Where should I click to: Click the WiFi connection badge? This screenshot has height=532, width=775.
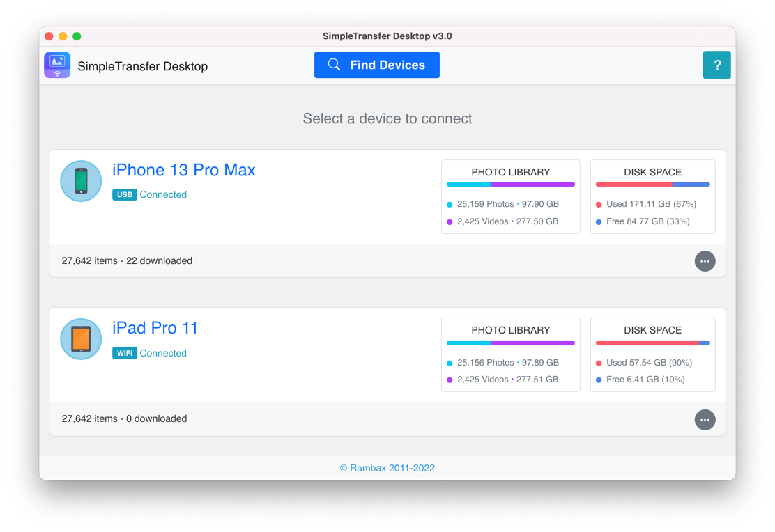point(125,353)
